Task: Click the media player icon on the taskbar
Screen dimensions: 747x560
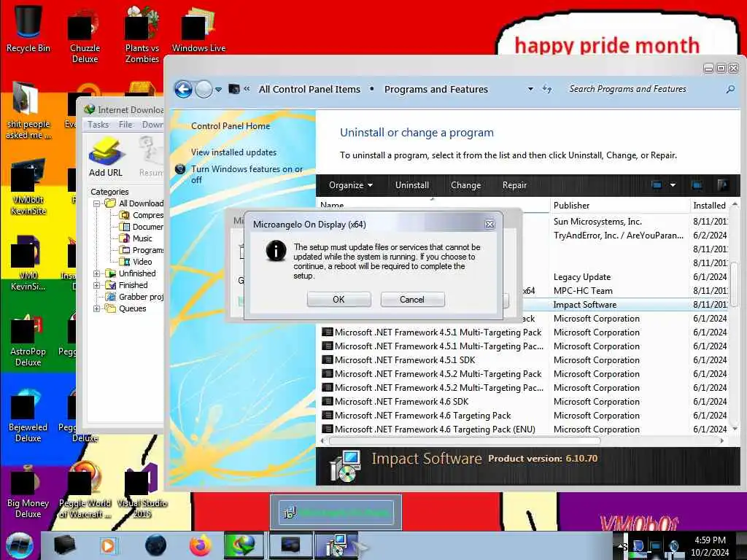Action: (108, 545)
